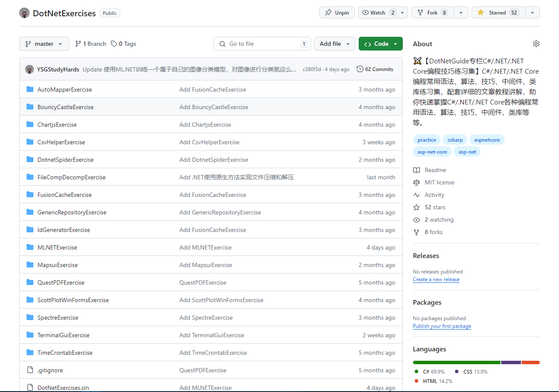Open the Readme via the book icon
Image resolution: width=559 pixels, height=392 pixels.
click(416, 170)
